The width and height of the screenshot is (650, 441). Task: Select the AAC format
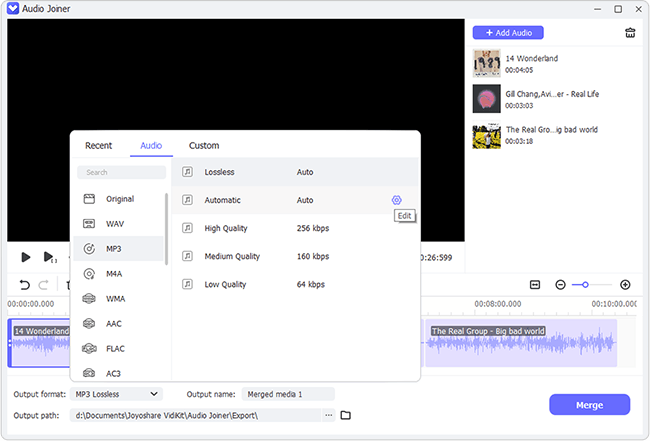pyautogui.click(x=120, y=324)
